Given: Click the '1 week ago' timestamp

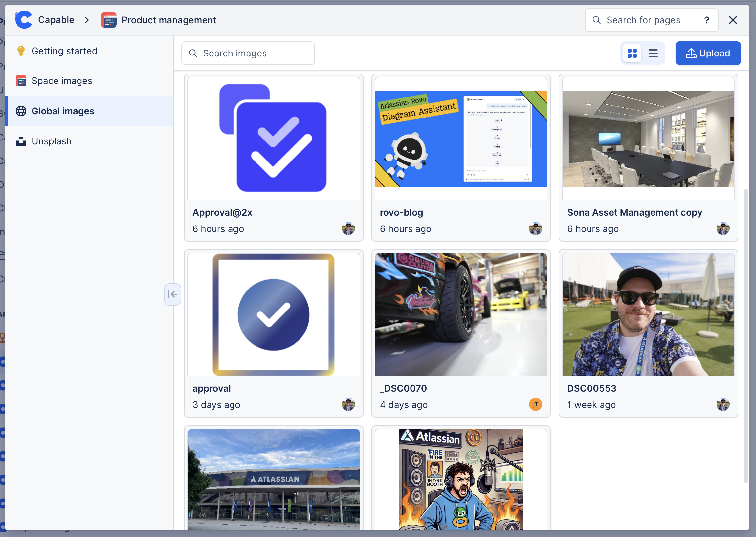Looking at the screenshot, I should point(591,405).
